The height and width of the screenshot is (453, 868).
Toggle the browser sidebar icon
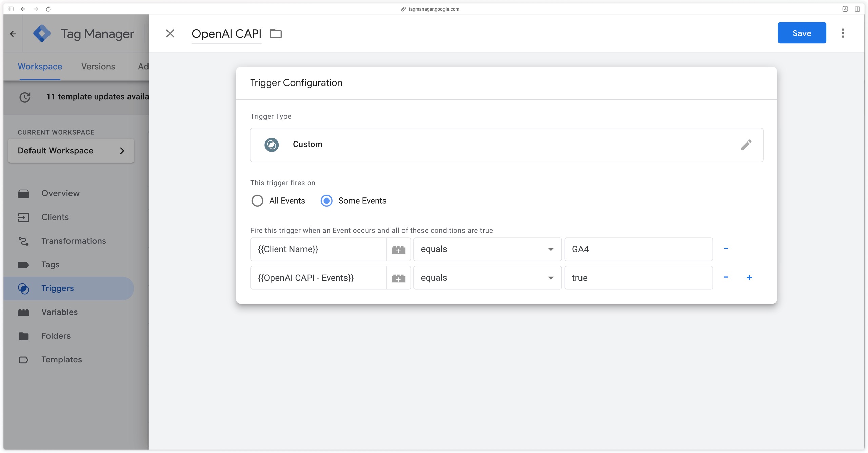pos(11,9)
